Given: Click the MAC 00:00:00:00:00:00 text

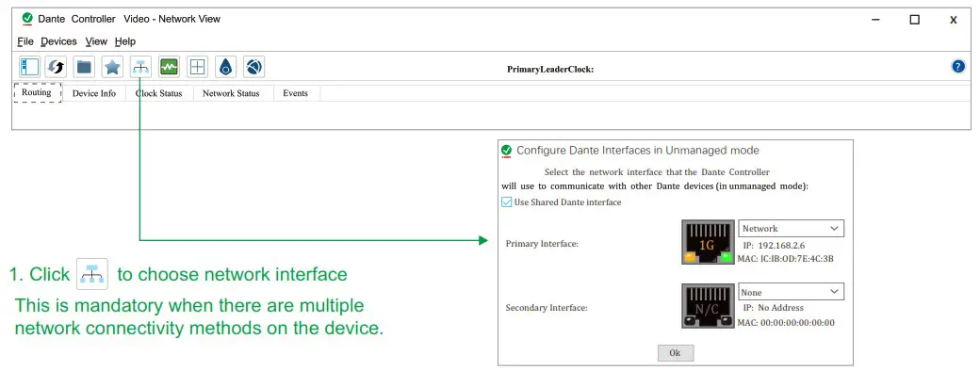Looking at the screenshot, I should 786,323.
